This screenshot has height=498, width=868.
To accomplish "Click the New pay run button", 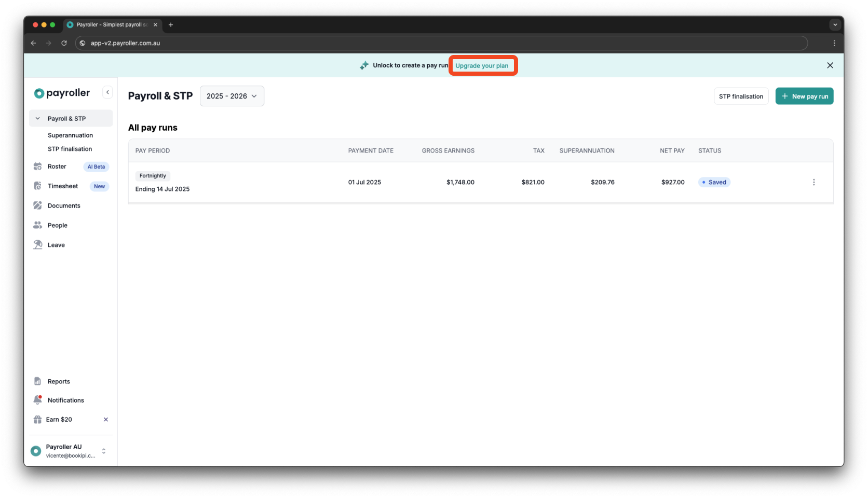I will (804, 96).
